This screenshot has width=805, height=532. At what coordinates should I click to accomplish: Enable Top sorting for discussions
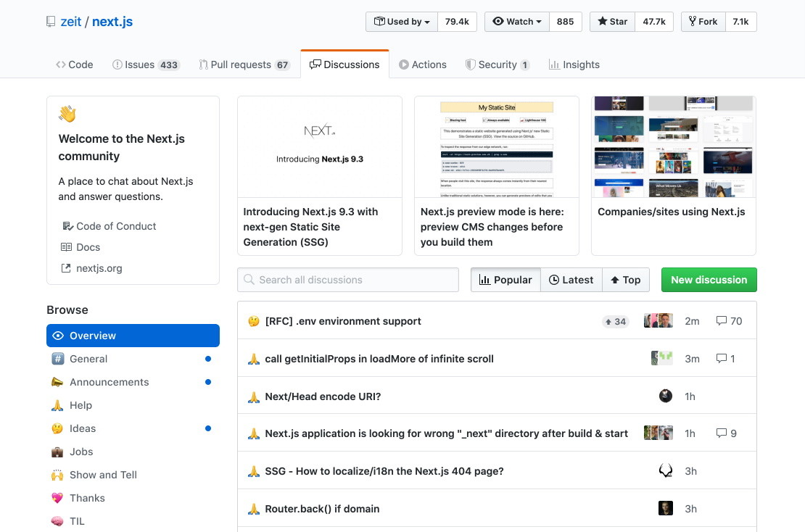(x=625, y=280)
